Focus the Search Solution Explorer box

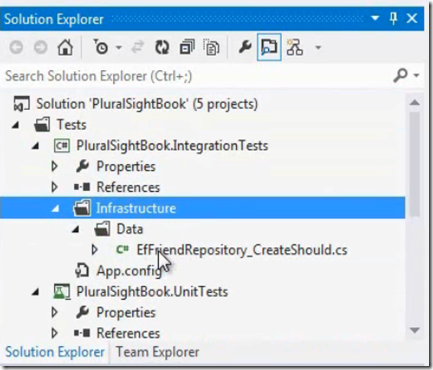pyautogui.click(x=197, y=76)
